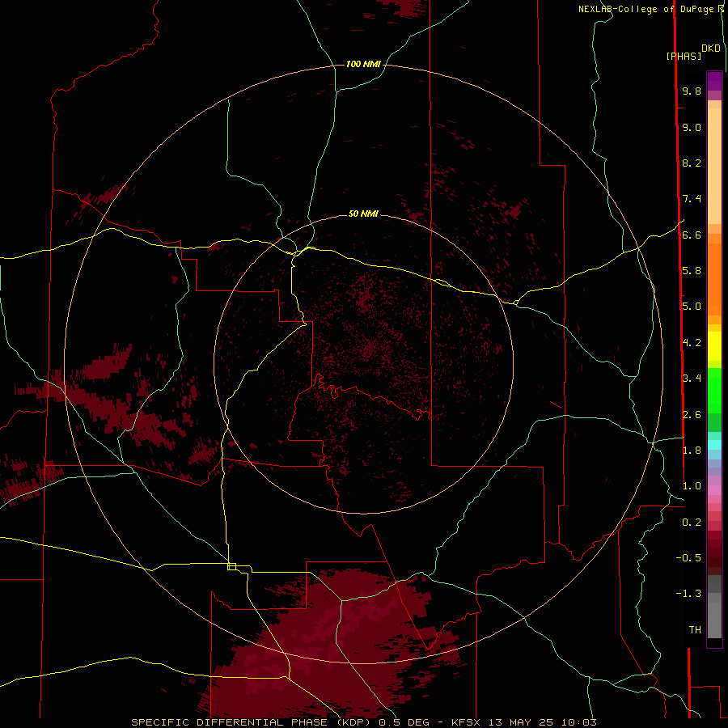Click the 7.4 legend value
The height and width of the screenshot is (728, 728).
tap(692, 199)
